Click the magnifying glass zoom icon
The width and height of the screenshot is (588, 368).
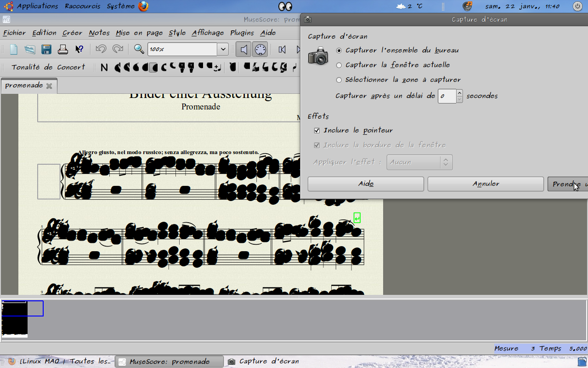(x=139, y=49)
